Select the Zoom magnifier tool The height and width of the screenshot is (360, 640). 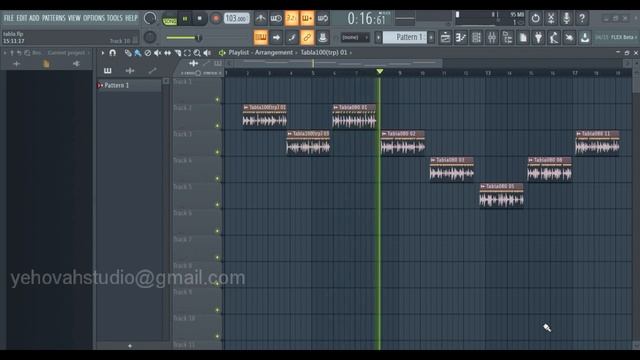coord(197,53)
